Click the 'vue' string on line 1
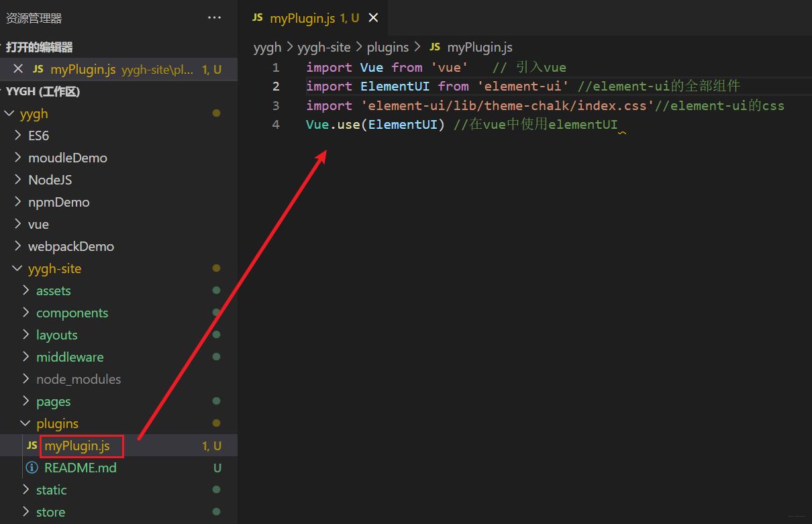812x524 pixels. pyautogui.click(x=450, y=67)
